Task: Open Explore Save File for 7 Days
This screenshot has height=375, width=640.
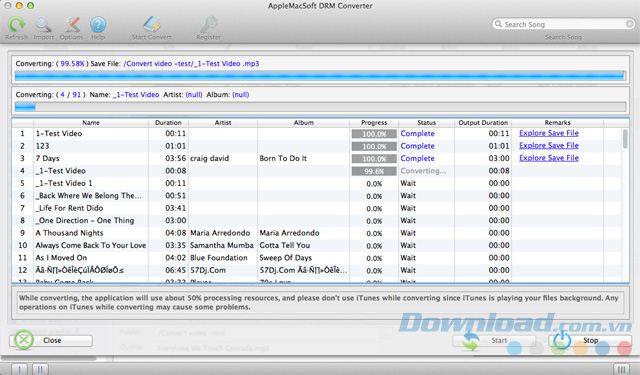Action: [549, 158]
